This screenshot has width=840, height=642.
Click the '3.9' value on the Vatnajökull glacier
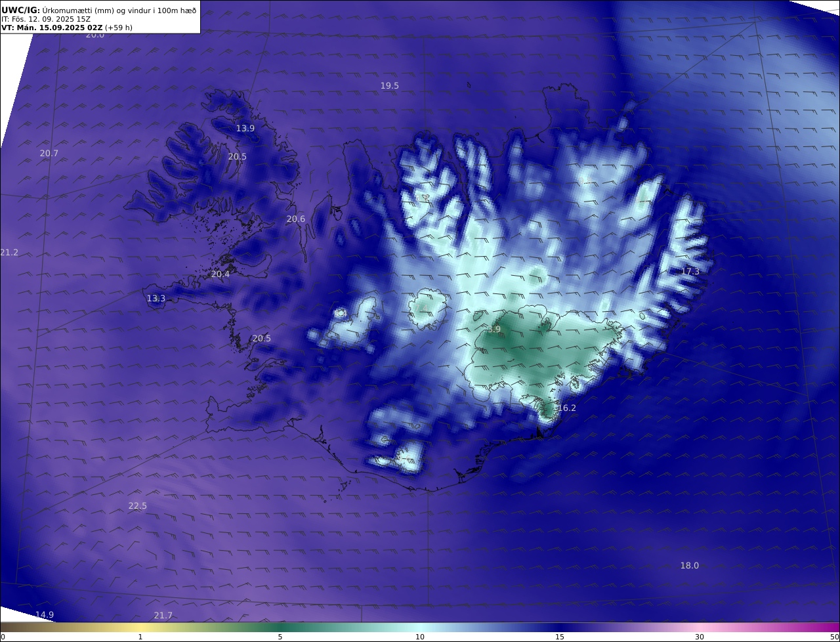(495, 330)
